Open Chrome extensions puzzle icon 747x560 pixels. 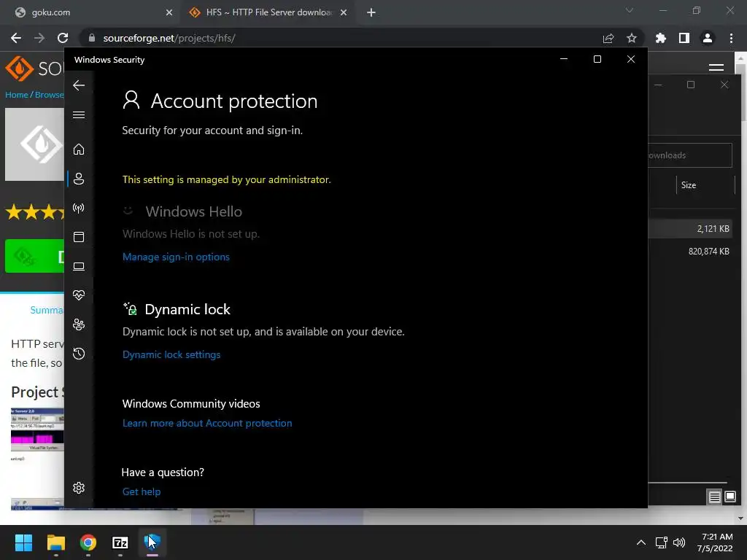(661, 38)
